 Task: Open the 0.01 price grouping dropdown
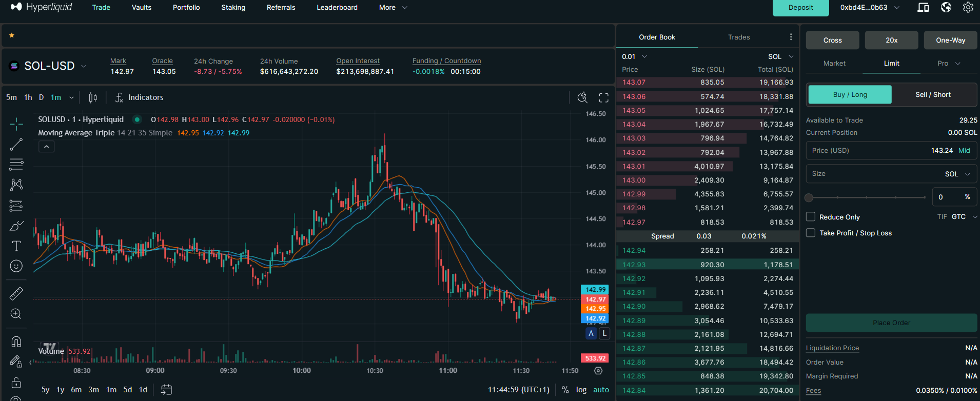click(x=634, y=56)
